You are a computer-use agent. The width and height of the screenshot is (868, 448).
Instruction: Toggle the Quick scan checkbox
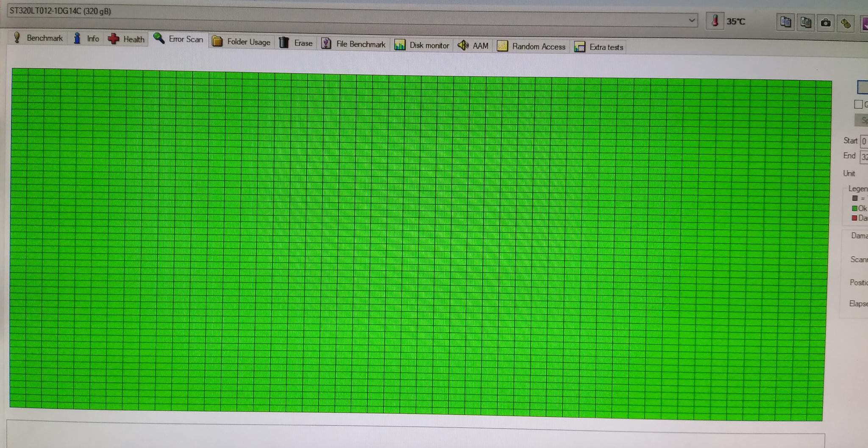[x=858, y=104]
